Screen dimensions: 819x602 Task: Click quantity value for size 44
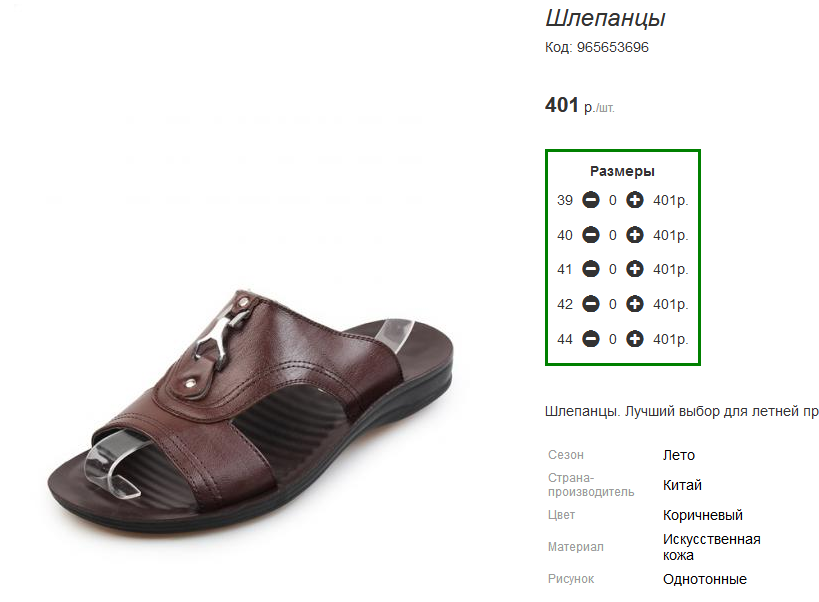[613, 339]
